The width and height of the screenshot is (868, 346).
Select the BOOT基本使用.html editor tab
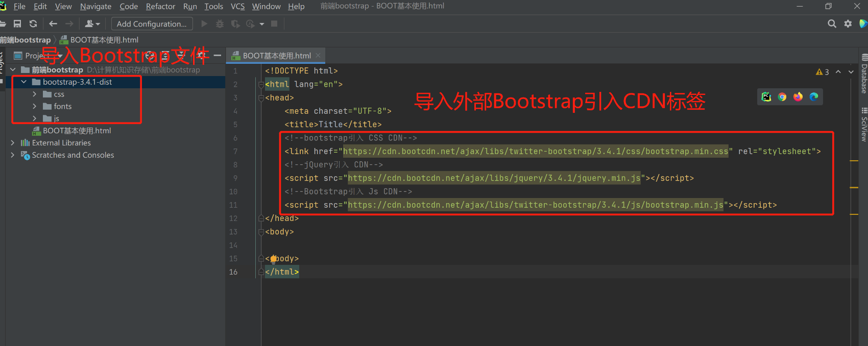coord(276,55)
